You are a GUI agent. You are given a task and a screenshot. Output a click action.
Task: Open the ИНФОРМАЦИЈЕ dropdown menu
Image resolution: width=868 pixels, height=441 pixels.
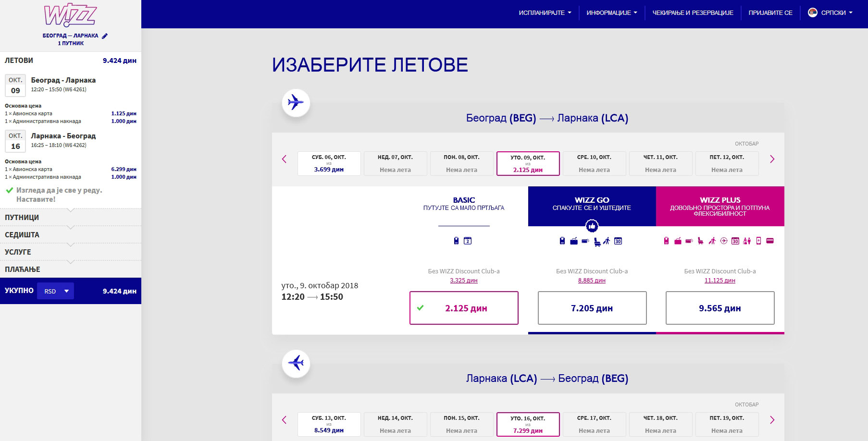612,13
